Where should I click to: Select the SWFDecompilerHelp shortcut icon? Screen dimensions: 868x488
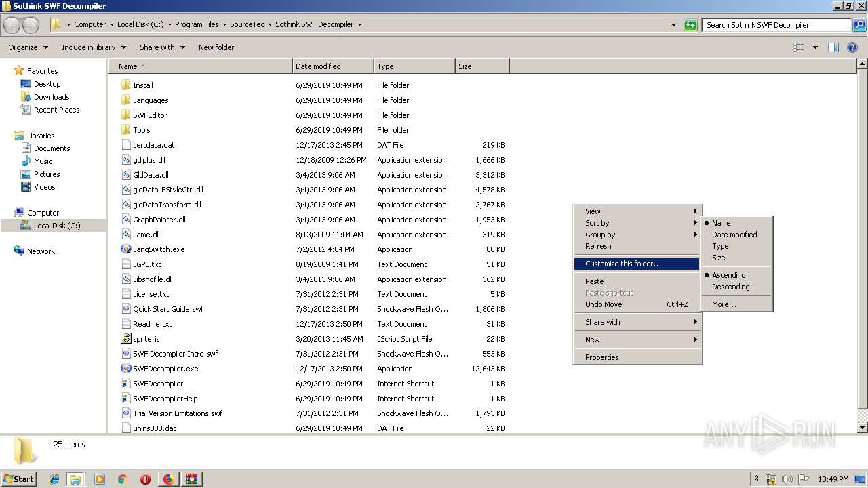125,399
